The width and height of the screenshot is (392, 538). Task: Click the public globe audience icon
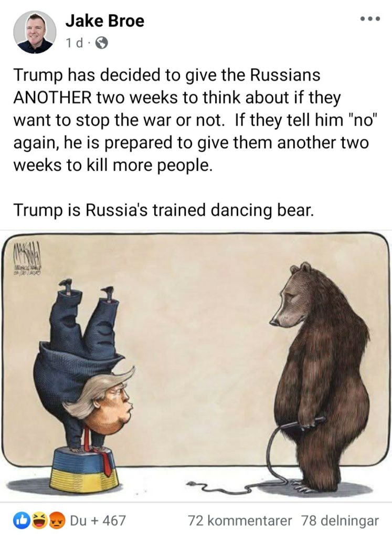101,43
